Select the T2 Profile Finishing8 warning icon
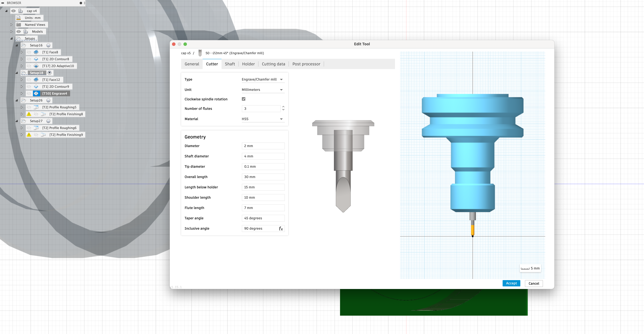644x334 pixels. coord(29,114)
